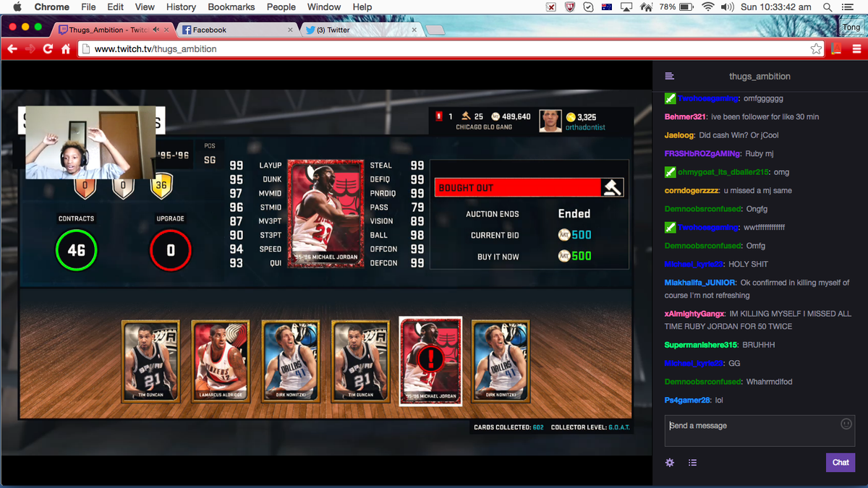Go to Chrome home page
868x488 pixels.
(x=66, y=49)
